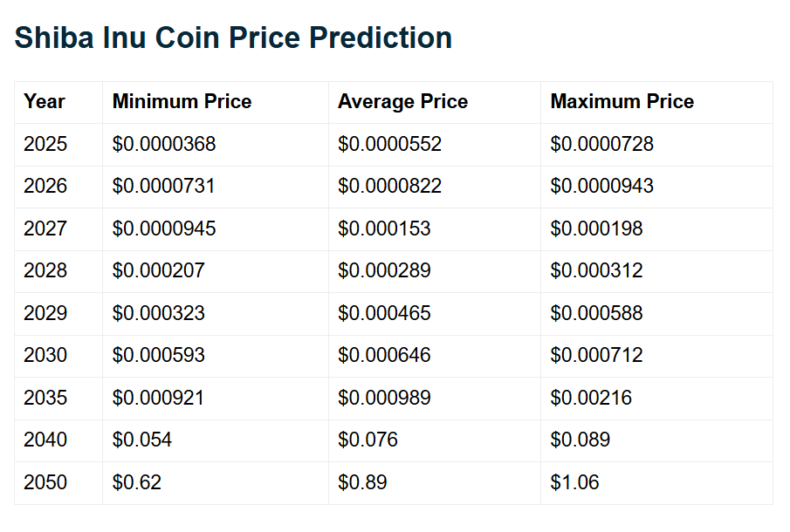Click the Year column header
Image resolution: width=790 pixels, height=532 pixels.
click(45, 102)
